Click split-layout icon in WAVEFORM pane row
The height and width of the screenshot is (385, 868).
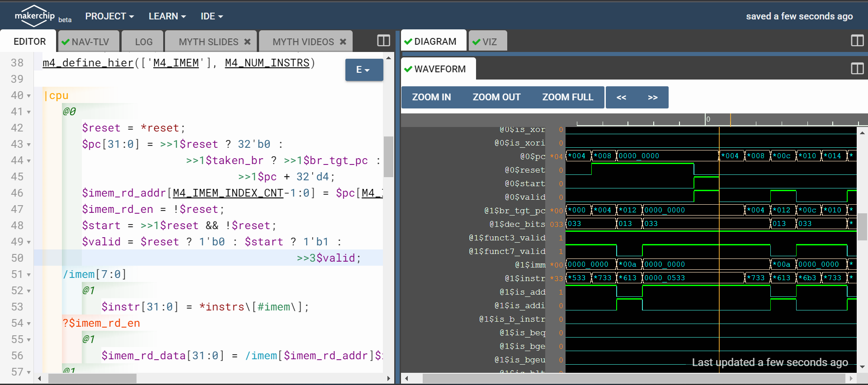point(857,69)
